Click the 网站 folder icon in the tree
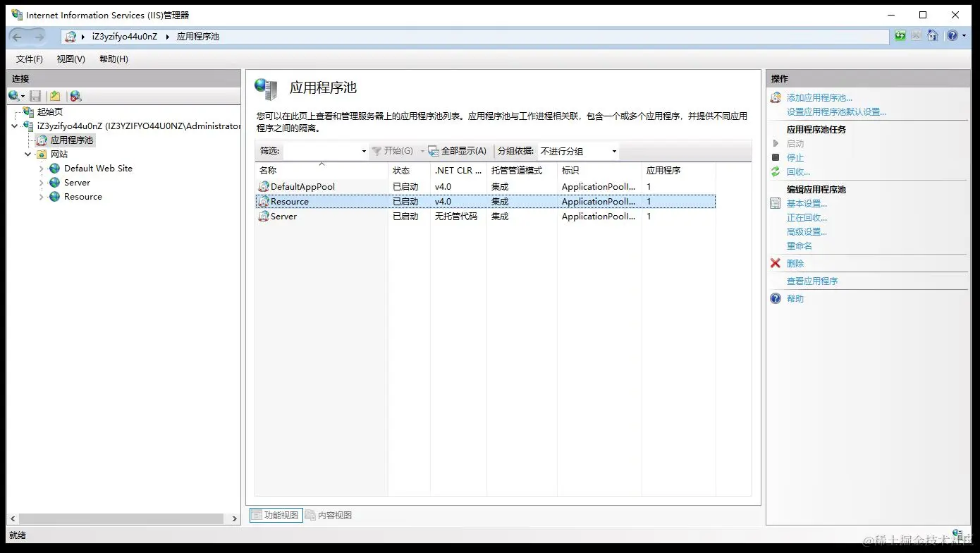The image size is (980, 553). pos(42,154)
